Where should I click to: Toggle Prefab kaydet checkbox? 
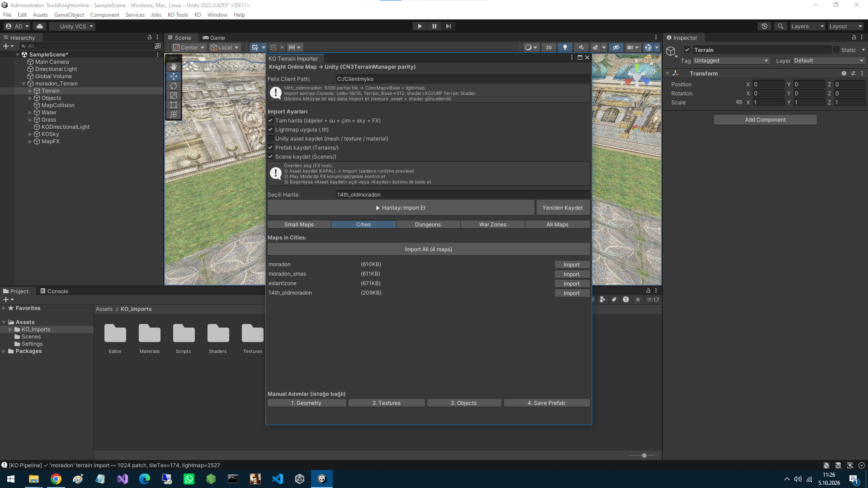point(270,148)
